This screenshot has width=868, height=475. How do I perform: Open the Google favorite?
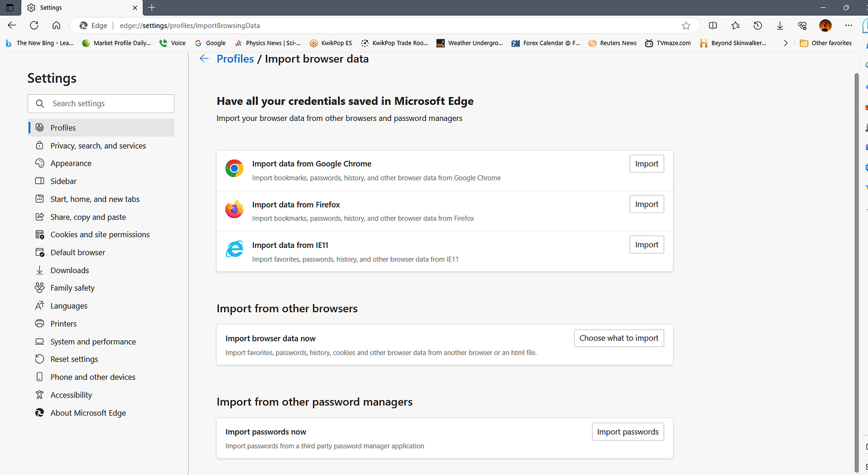[x=210, y=42]
